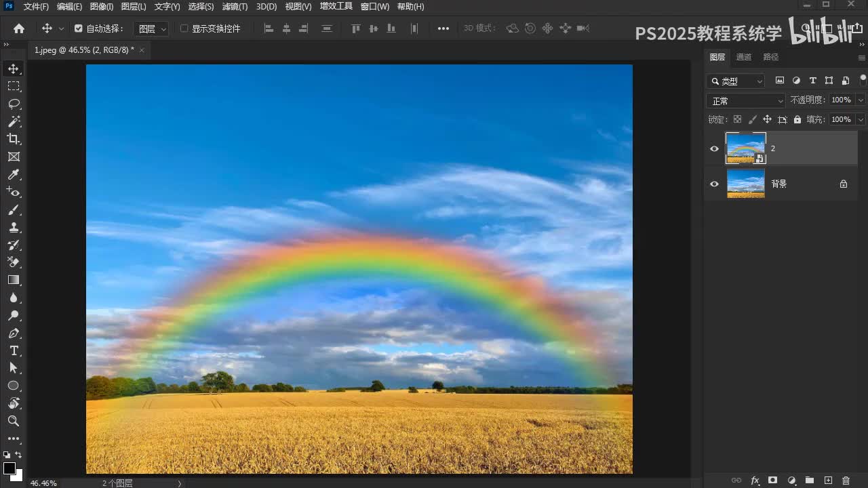This screenshot has height=488, width=868.
Task: Select the Horizontal Type tool
Action: pos(14,350)
